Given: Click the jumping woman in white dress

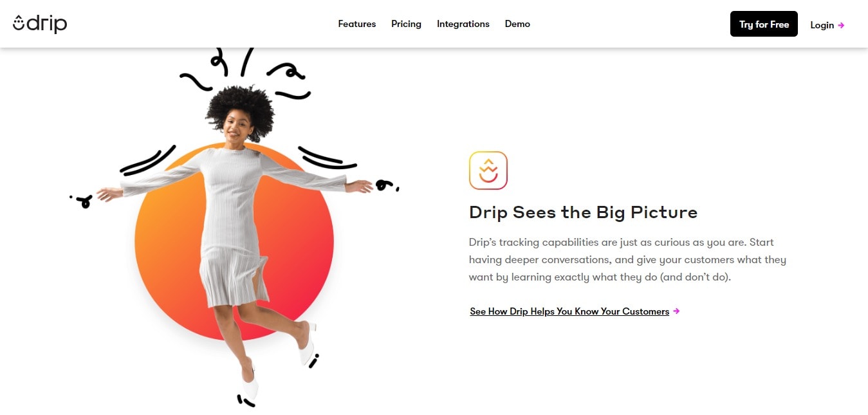Looking at the screenshot, I should pyautogui.click(x=235, y=244).
